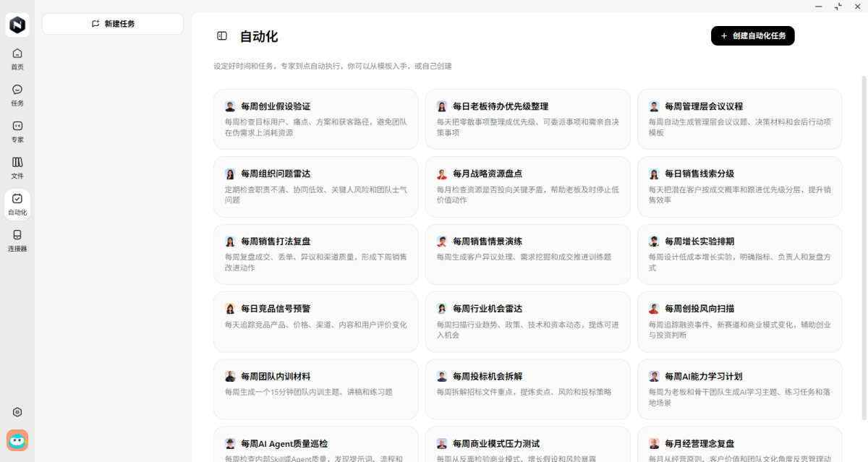Click avatar icon of 每日老板待办优先级整理
This screenshot has height=462, width=868.
pos(442,106)
